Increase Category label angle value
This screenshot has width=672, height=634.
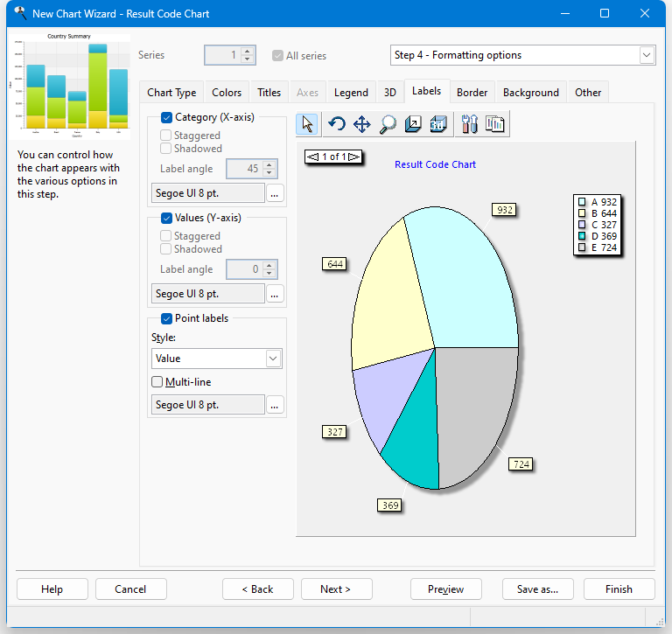point(269,165)
